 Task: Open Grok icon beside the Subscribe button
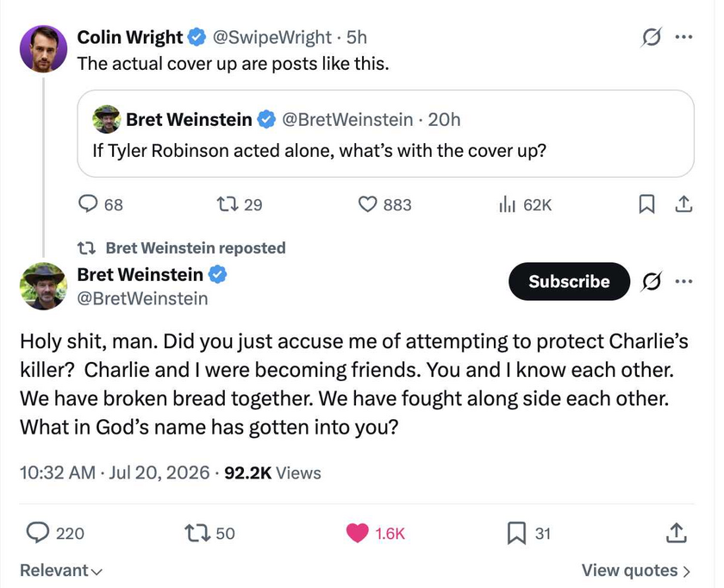click(651, 281)
